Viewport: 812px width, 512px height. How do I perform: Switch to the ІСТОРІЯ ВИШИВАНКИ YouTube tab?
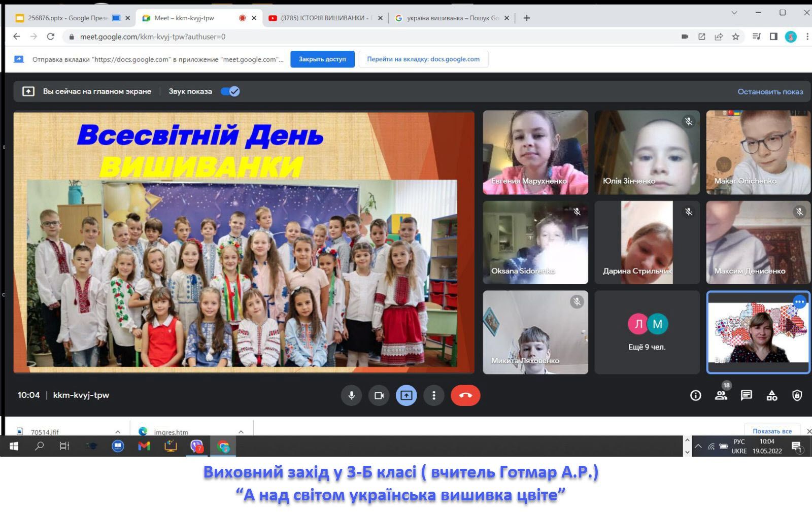[x=325, y=18]
